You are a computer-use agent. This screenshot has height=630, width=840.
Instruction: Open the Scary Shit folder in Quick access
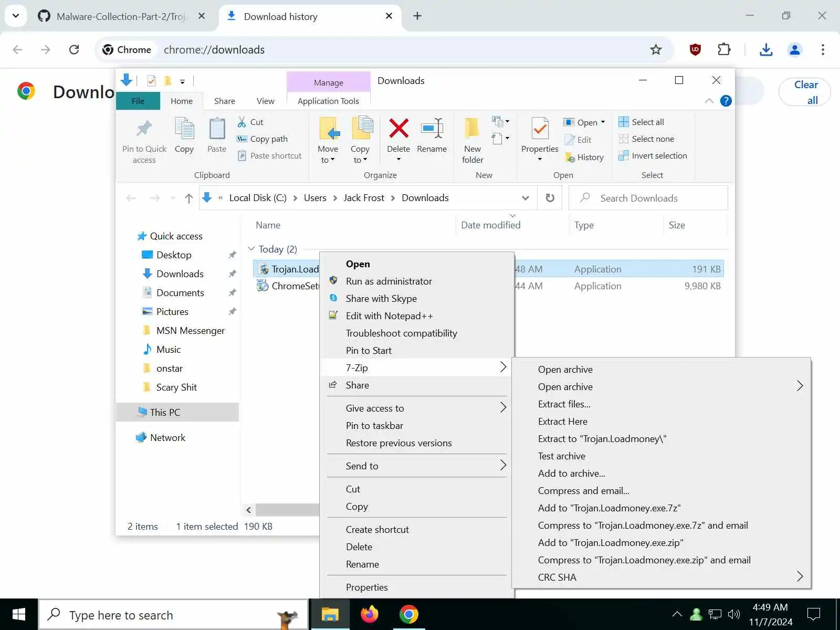tap(176, 387)
